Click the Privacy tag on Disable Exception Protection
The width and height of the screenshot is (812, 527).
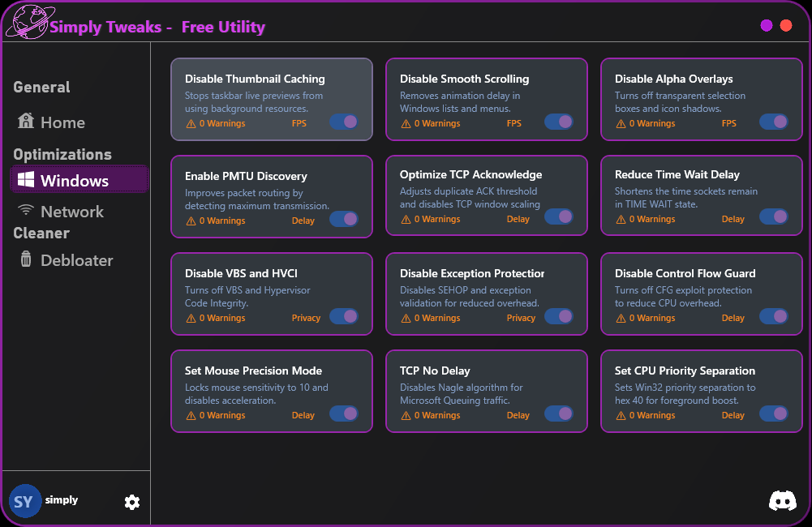(521, 318)
